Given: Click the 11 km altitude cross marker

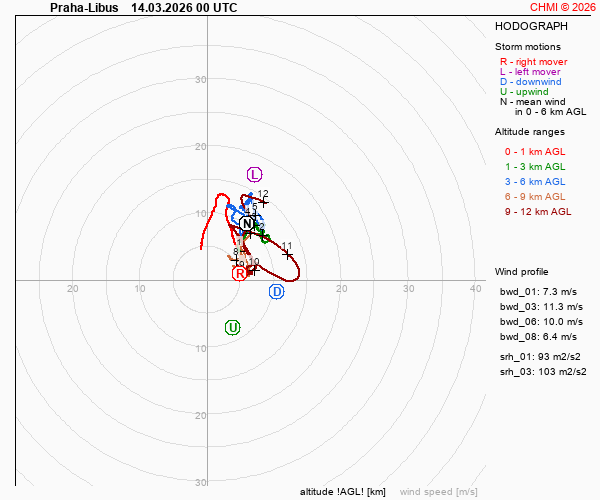Looking at the screenshot, I should tap(289, 254).
